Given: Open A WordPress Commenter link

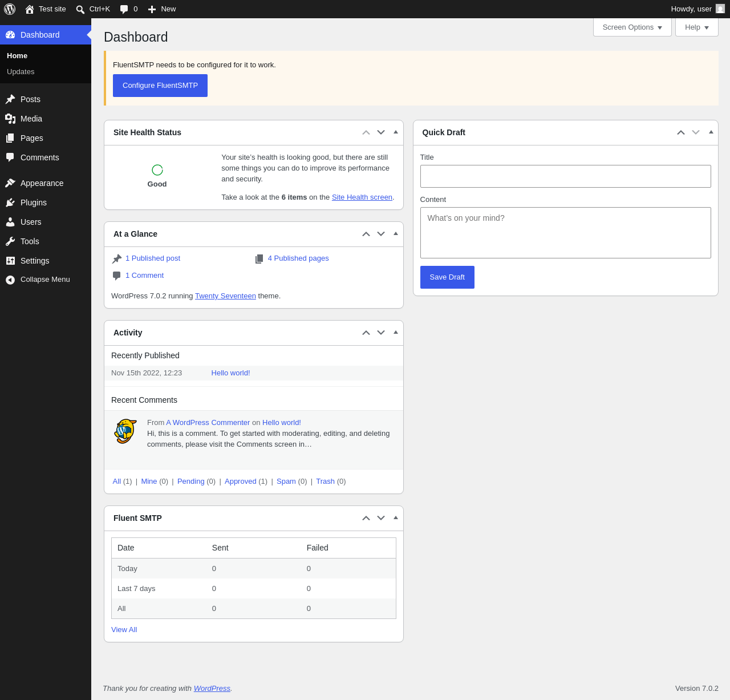Looking at the screenshot, I should pos(208,423).
